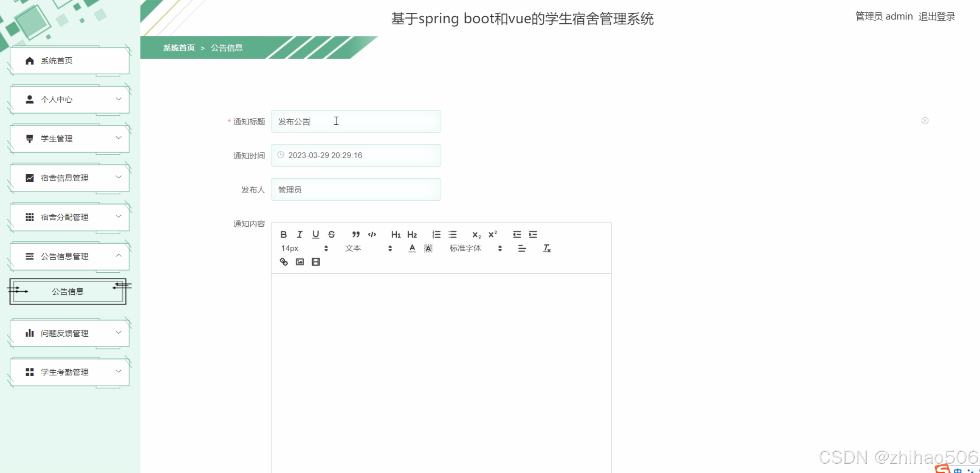This screenshot has height=473, width=980.
Task: Select the underline tool
Action: point(315,234)
